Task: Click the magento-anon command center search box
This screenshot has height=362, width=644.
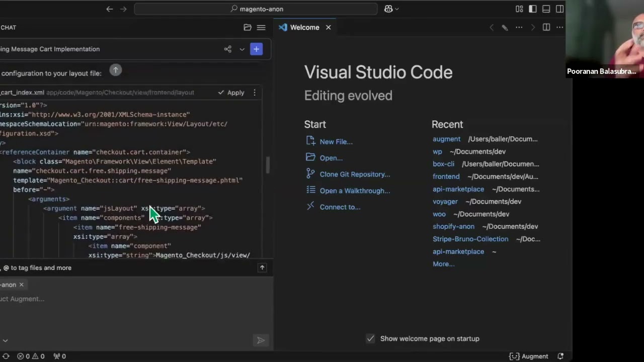Action: click(256, 9)
